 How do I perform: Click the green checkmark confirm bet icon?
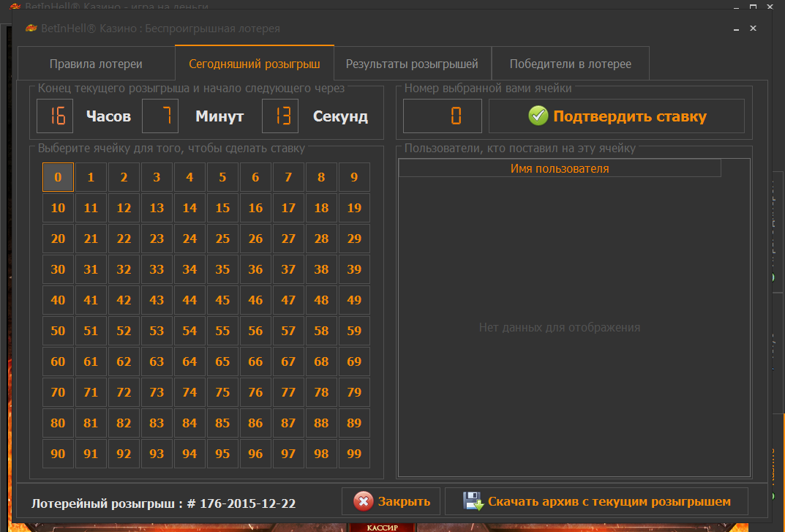(x=538, y=116)
